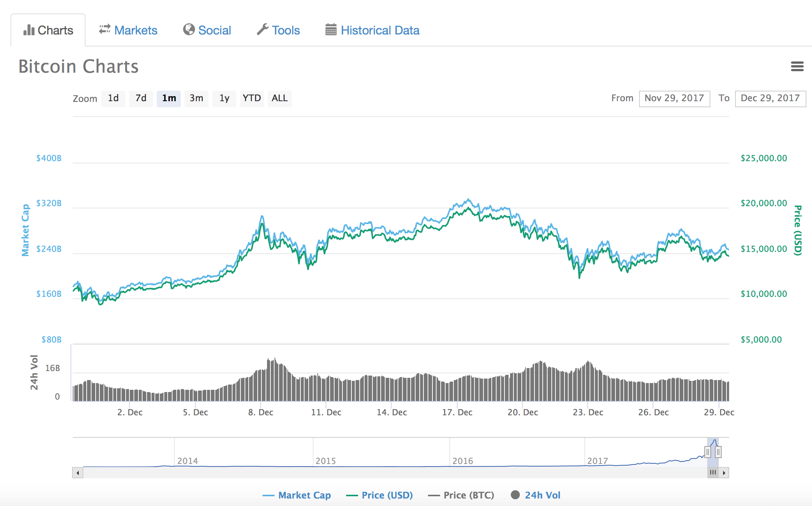This screenshot has width=812, height=506.
Task: Toggle 24h Vol series in legend
Action: [x=542, y=495]
